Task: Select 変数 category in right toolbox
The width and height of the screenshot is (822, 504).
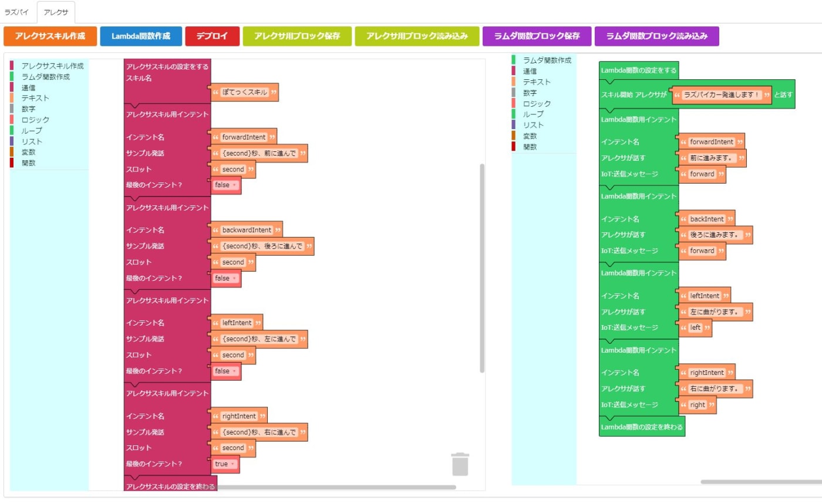Action: (530, 136)
